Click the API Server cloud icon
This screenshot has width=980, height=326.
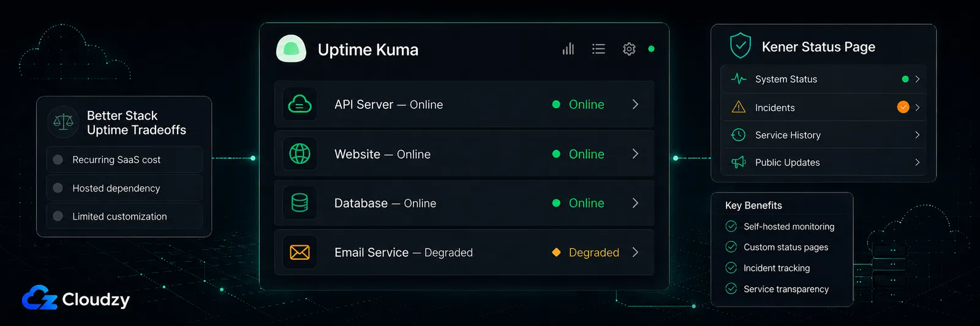(x=300, y=105)
